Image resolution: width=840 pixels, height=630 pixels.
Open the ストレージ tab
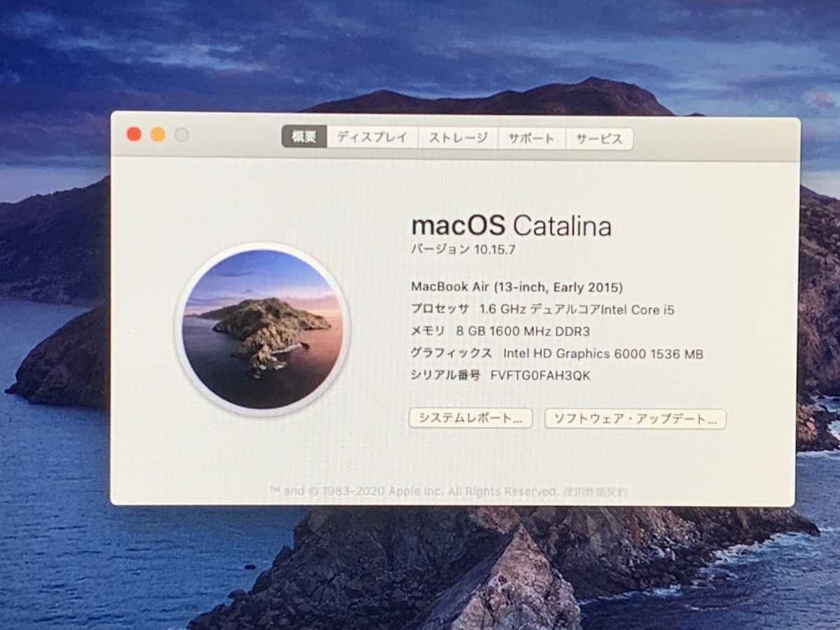(458, 138)
